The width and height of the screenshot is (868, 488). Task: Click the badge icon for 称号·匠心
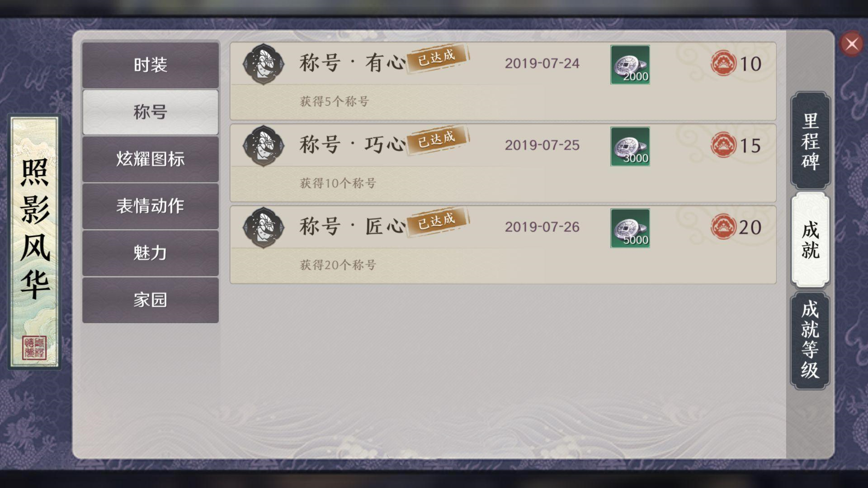pyautogui.click(x=264, y=228)
